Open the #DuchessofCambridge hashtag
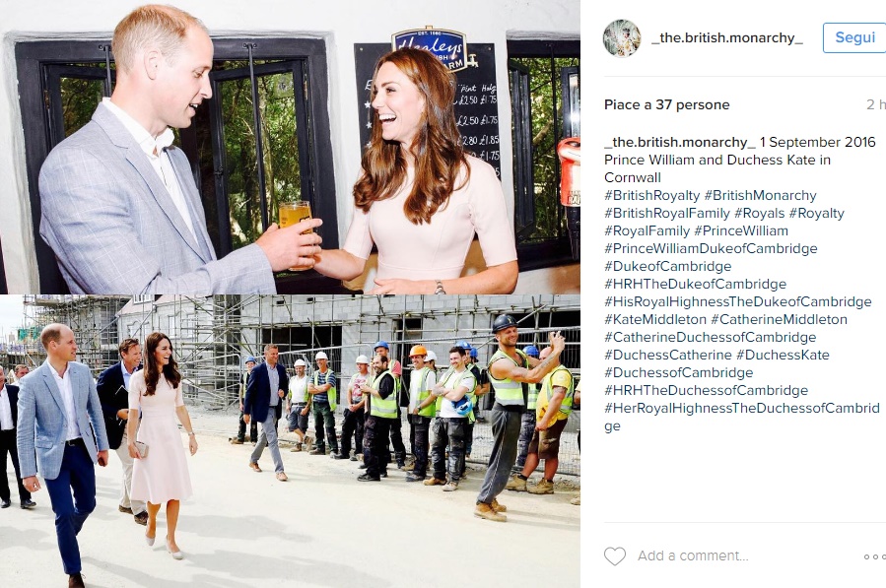The height and width of the screenshot is (588, 886). click(x=679, y=373)
